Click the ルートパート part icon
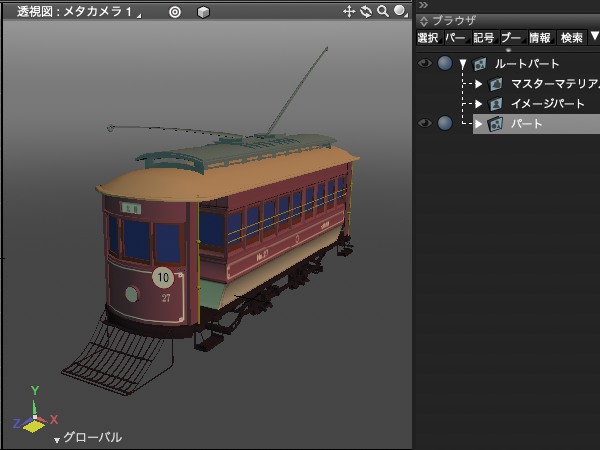The width and height of the screenshot is (600, 450). click(x=480, y=64)
